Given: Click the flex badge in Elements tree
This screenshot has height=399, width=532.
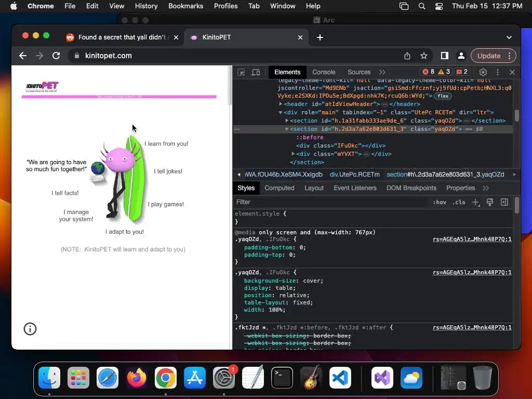Looking at the screenshot, I should (443, 96).
